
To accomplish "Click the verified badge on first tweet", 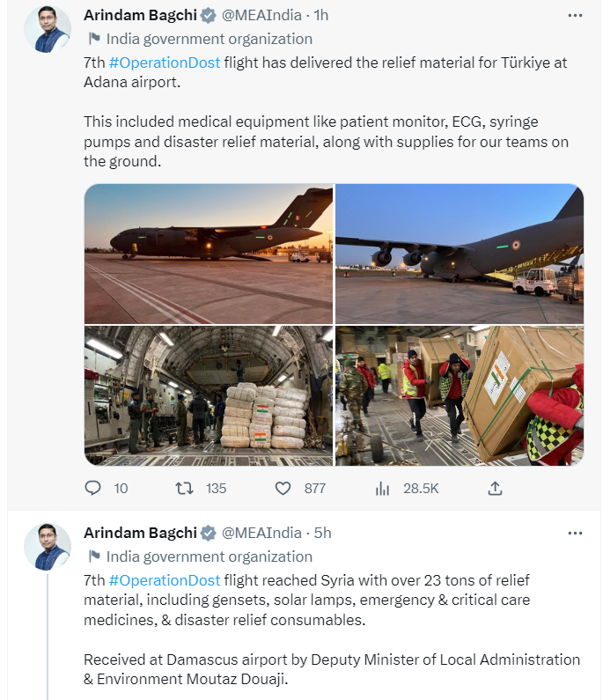I will tap(209, 16).
